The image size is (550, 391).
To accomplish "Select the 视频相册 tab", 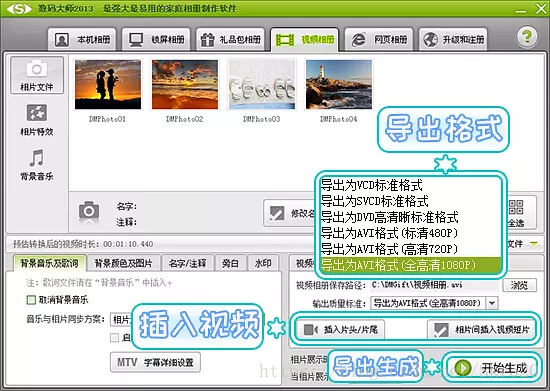I will (x=304, y=40).
